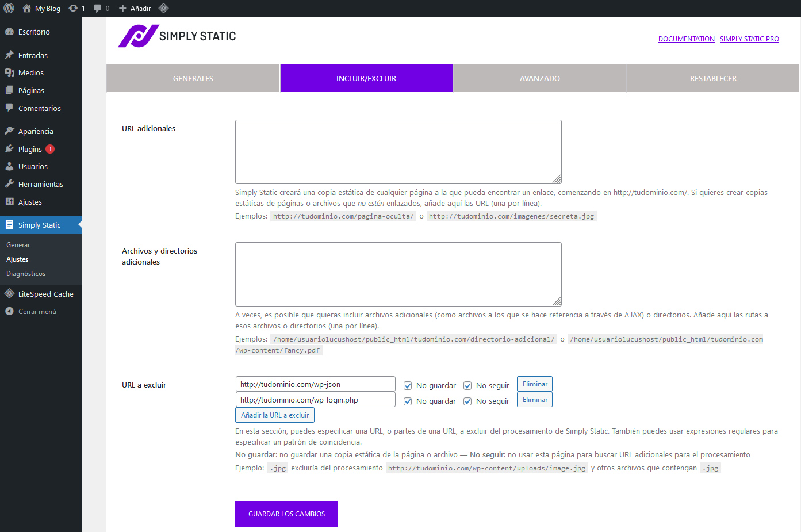Screen dimensions: 801x532
Task: Click the Simply Static document icon
Action: (9, 225)
